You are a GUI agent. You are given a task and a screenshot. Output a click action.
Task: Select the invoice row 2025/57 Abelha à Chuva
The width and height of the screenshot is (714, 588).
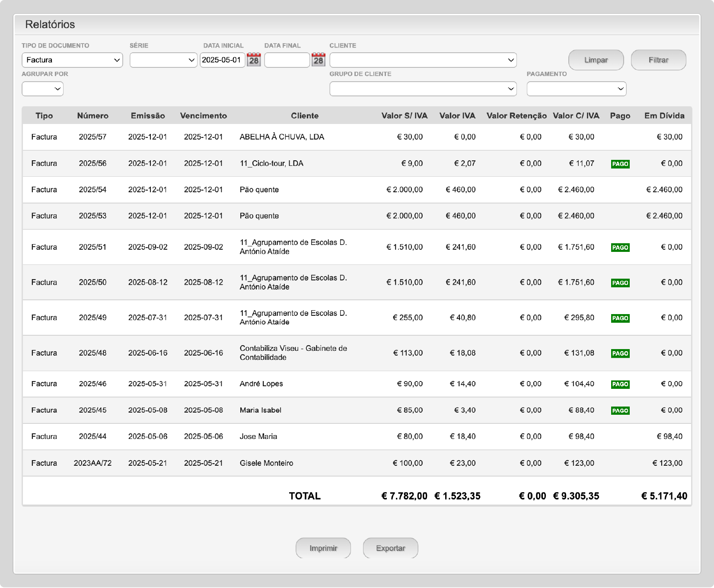point(281,137)
